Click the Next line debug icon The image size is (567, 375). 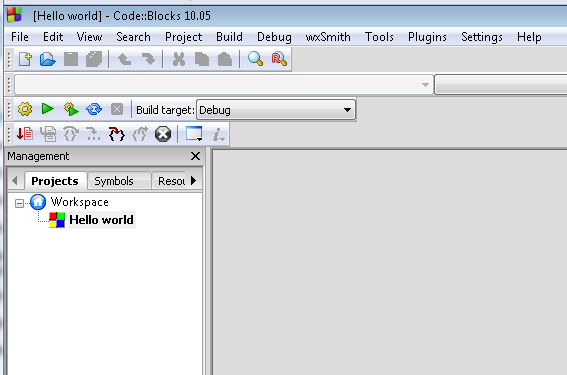pyautogui.click(x=71, y=134)
